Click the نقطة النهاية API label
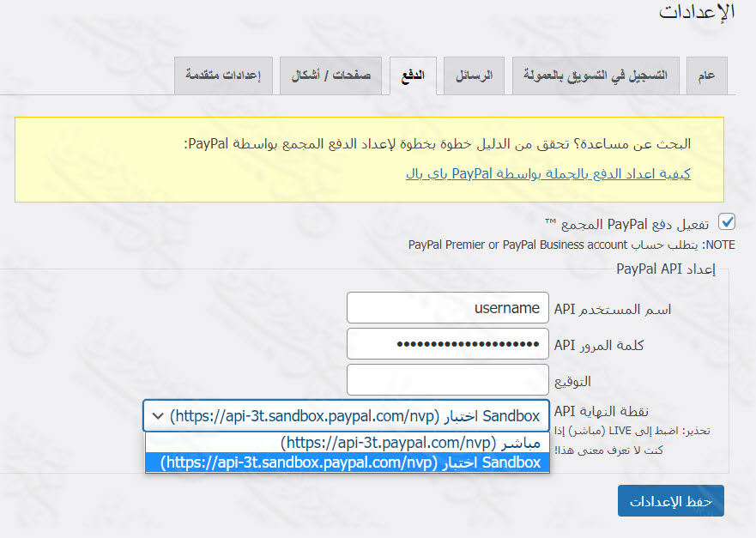756x538 pixels. click(x=602, y=411)
